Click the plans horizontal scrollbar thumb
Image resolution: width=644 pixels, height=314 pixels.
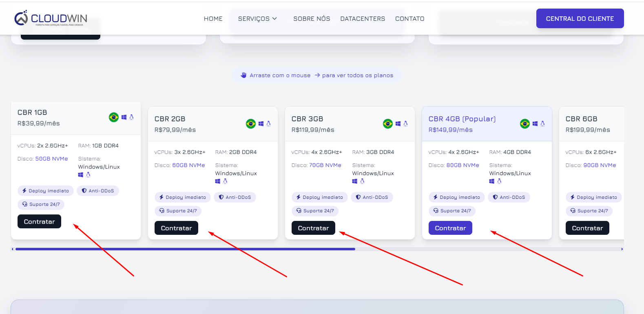pyautogui.click(x=185, y=249)
